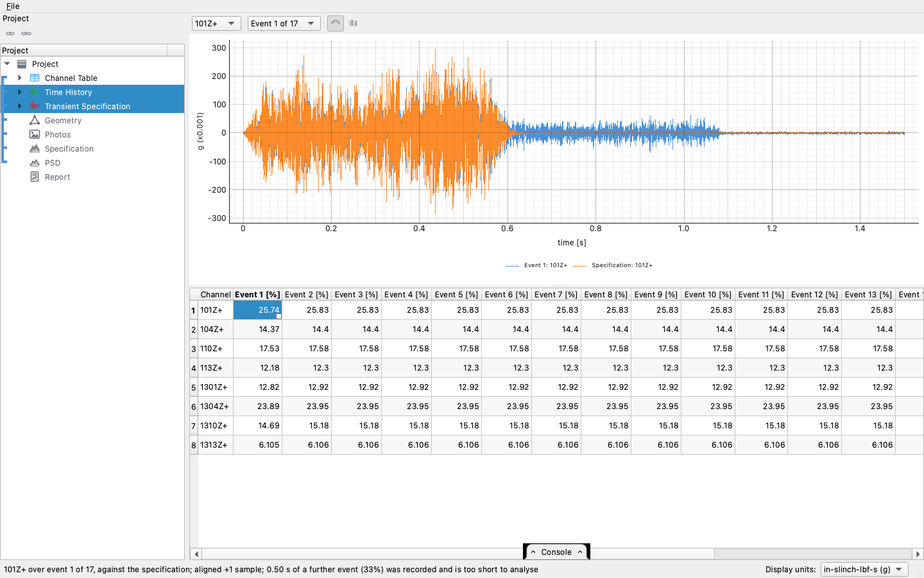The height and width of the screenshot is (578, 924).
Task: Click the 23.89 cell for 1304Z+
Action: (257, 406)
